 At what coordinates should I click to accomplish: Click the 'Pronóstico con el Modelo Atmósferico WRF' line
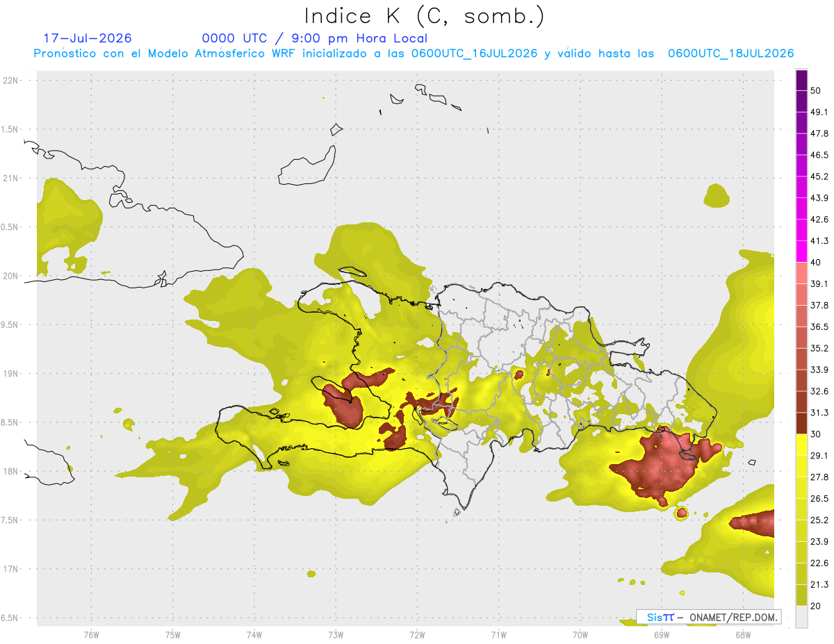[x=413, y=53]
